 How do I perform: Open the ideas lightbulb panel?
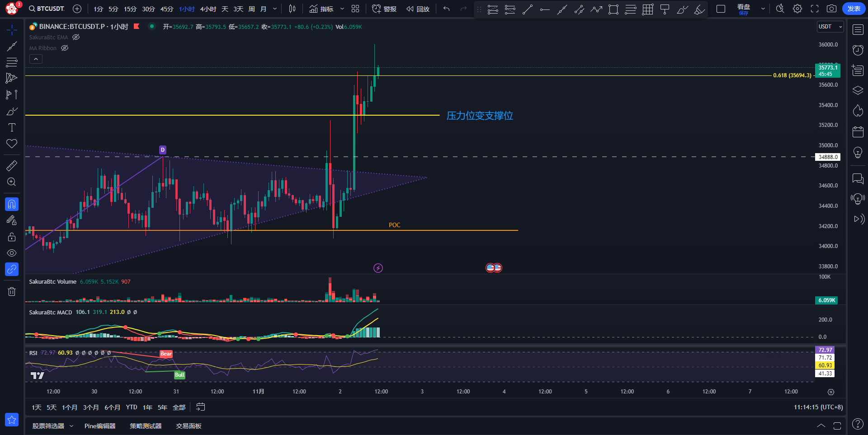coord(858,152)
